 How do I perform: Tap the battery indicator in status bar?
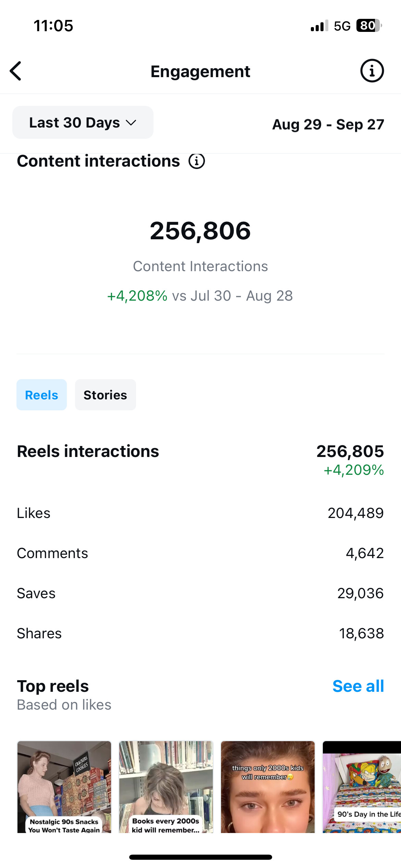pyautogui.click(x=369, y=26)
